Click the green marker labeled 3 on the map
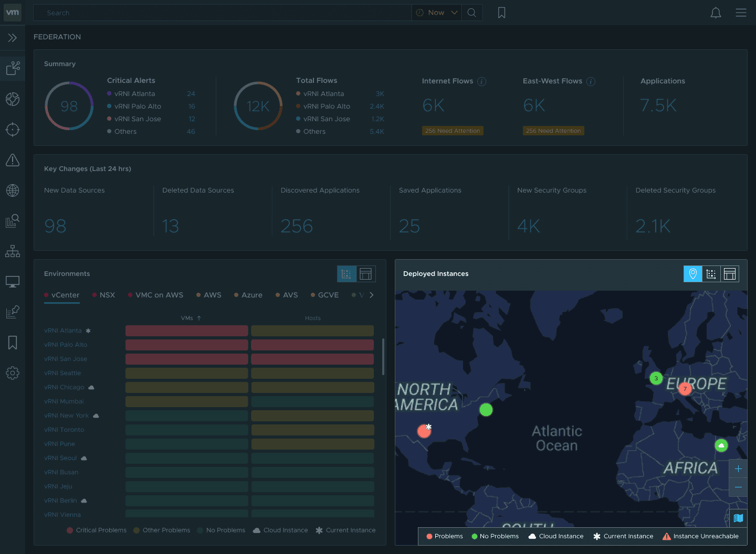756x554 pixels. 656,378
